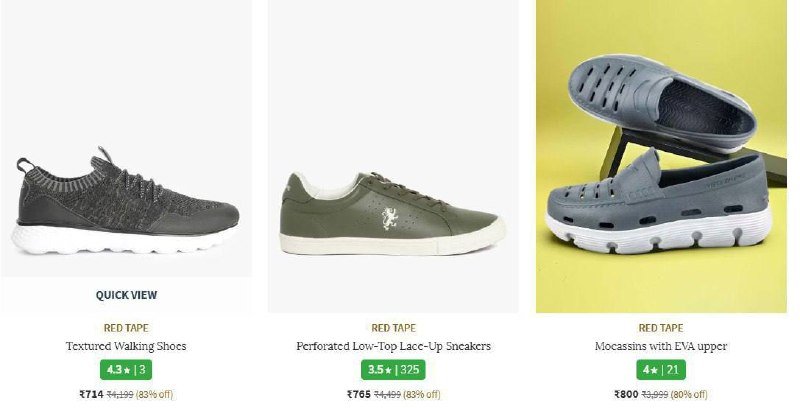Viewport: 800px width, 411px height.
Task: Click Red Tape brand above Lace-Up Sneakers
Action: 393,328
